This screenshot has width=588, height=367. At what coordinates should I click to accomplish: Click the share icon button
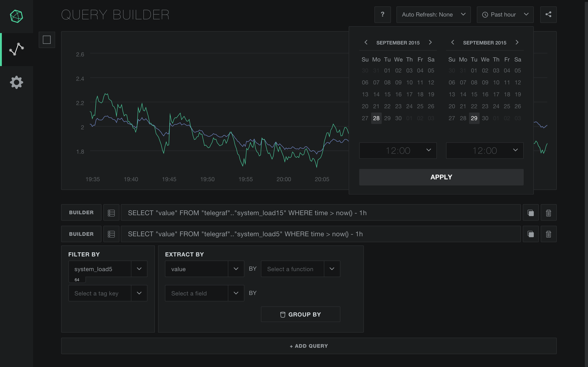pyautogui.click(x=548, y=14)
